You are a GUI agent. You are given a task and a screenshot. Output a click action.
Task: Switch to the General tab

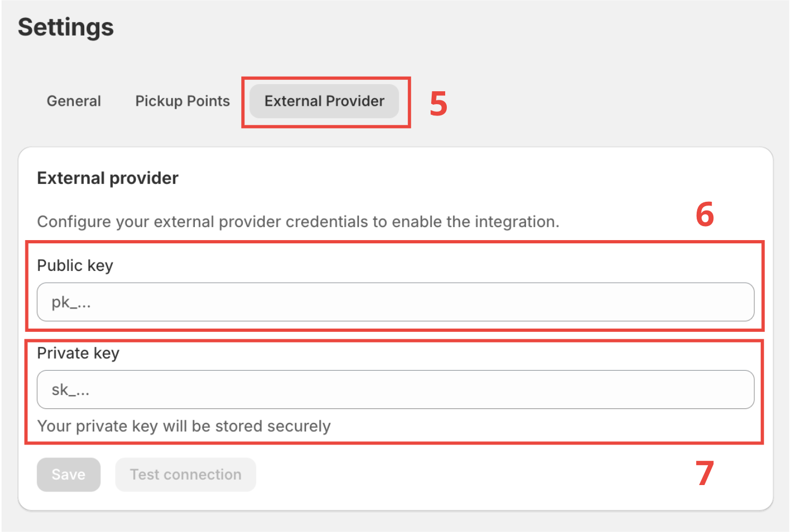point(74,101)
